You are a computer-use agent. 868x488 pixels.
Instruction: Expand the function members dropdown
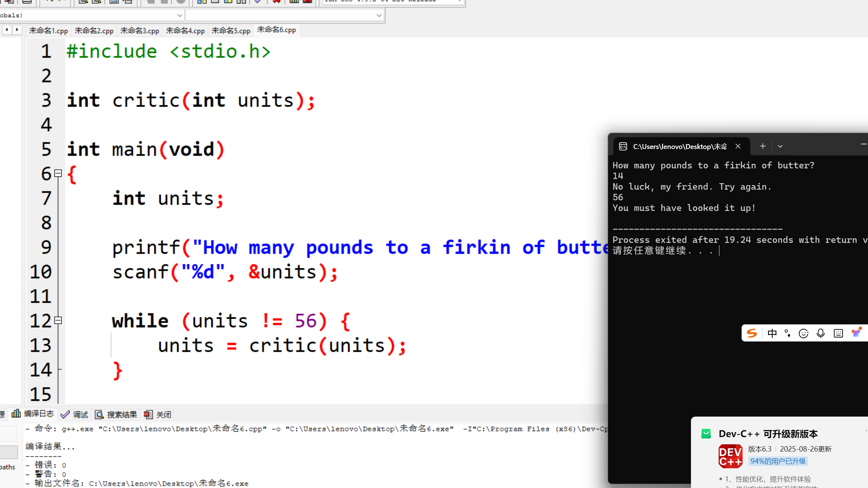click(379, 15)
